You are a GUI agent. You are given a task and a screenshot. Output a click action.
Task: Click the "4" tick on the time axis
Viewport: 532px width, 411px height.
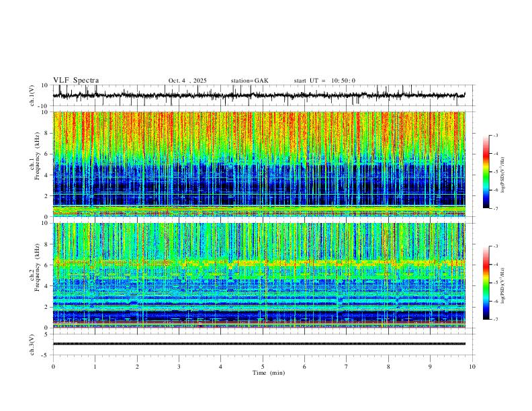tap(220, 367)
